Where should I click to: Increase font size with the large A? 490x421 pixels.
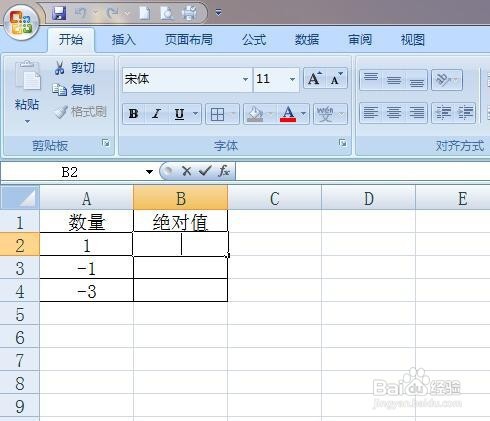pos(315,79)
